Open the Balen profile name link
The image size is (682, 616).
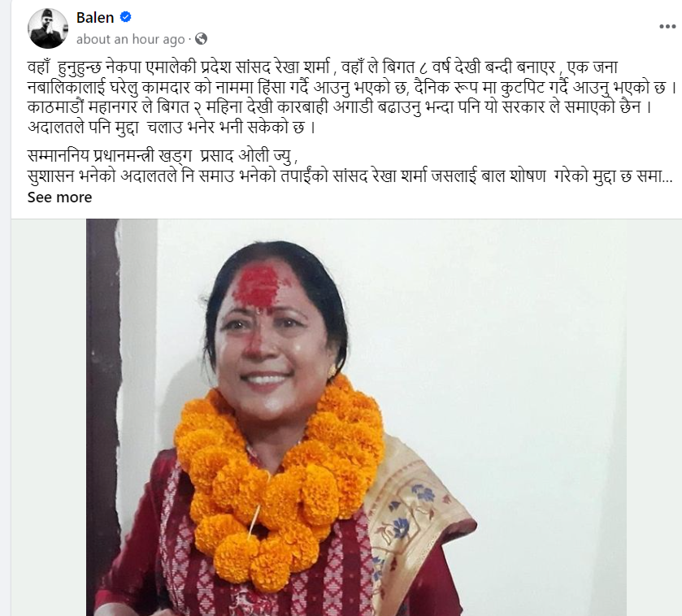click(x=95, y=17)
